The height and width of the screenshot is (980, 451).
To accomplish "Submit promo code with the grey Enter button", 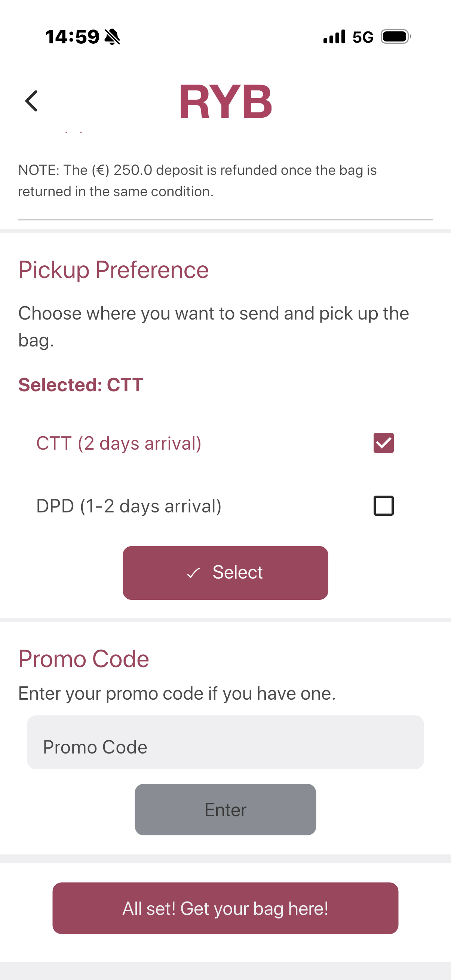I will 225,810.
